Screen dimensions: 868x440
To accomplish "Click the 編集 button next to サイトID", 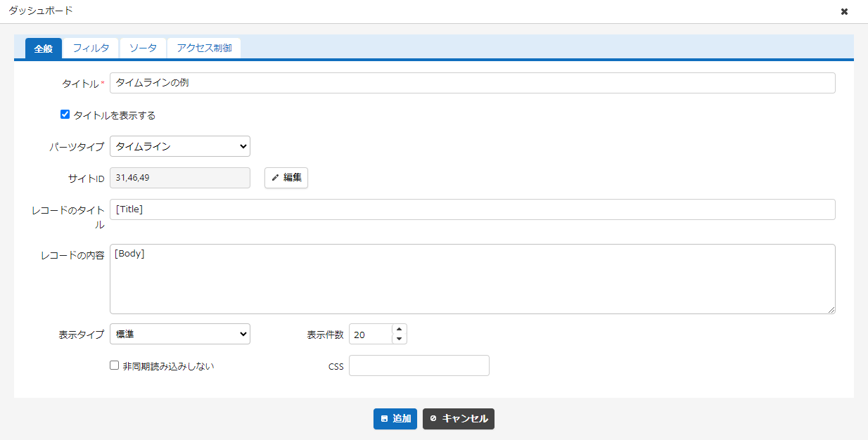I will (x=286, y=178).
